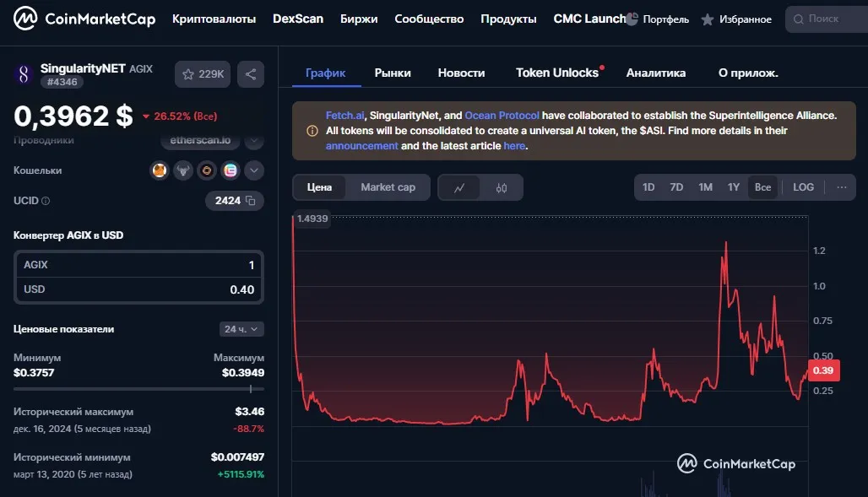Copy UCID 2424 with copy icon

[250, 200]
